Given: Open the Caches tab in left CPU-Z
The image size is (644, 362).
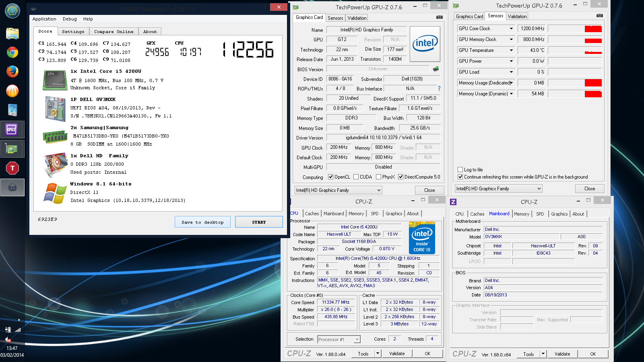Looking at the screenshot, I should [x=312, y=214].
